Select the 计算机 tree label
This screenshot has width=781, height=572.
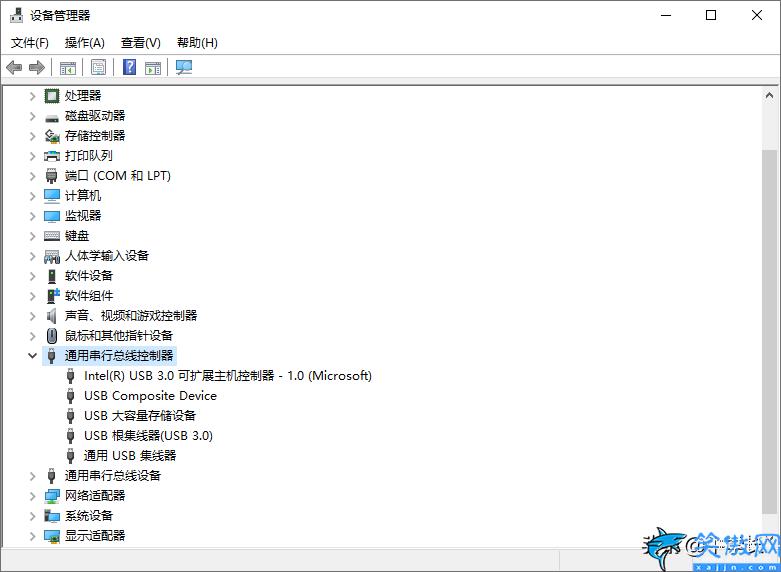tap(83, 196)
